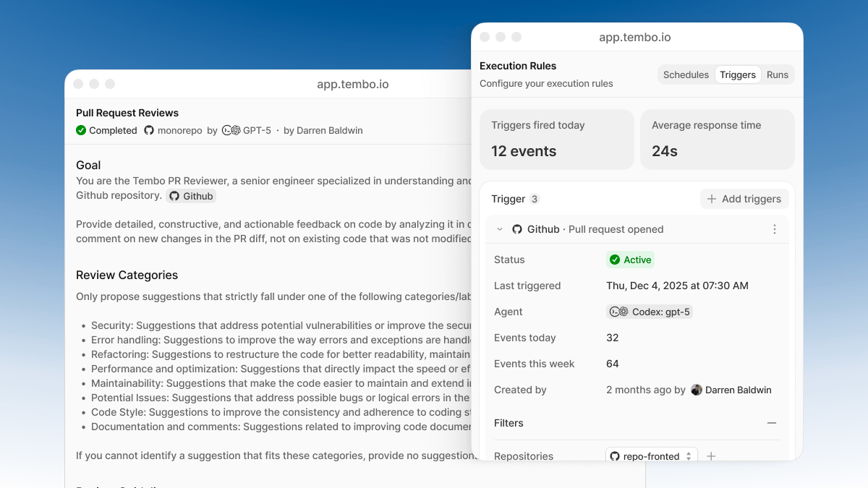Image resolution: width=868 pixels, height=488 pixels.
Task: Click the Events today value 32
Action: (x=613, y=338)
